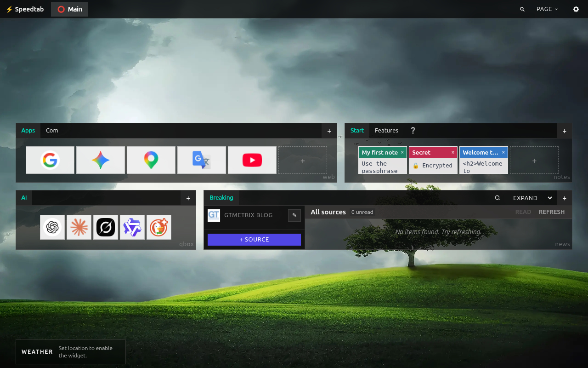Image resolution: width=588 pixels, height=368 pixels.
Task: Open settings gear icon in top bar
Action: 576,9
